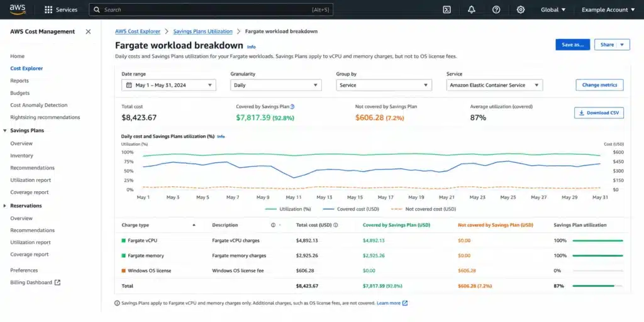The width and height of the screenshot is (644, 322).
Task: Open the AWS logo home
Action: click(18, 9)
